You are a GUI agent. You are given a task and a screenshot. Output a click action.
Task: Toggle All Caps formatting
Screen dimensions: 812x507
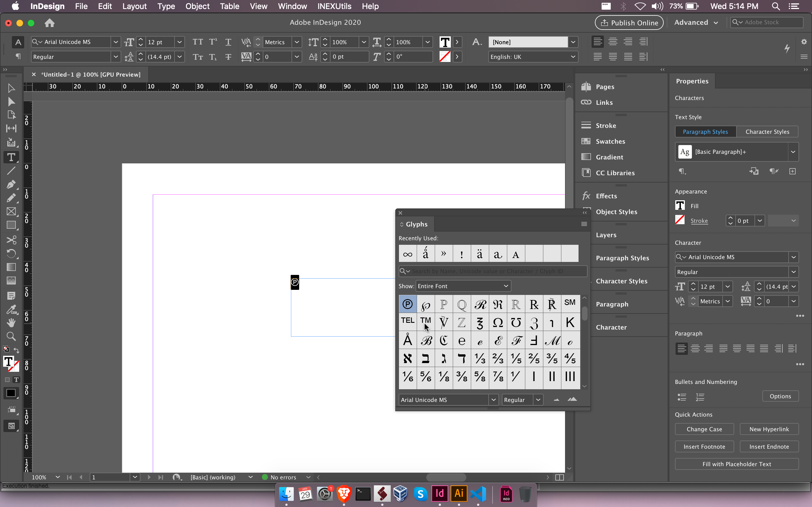(198, 42)
